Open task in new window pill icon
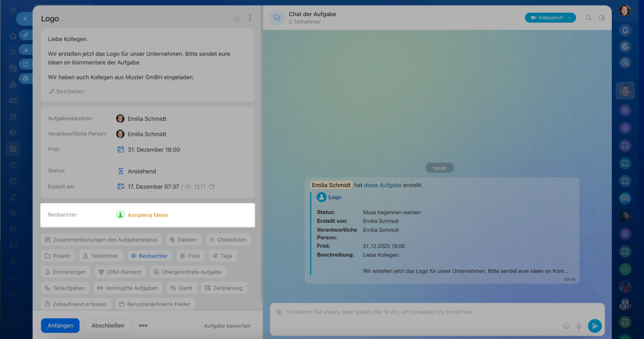This screenshot has width=644, height=339. [26, 64]
